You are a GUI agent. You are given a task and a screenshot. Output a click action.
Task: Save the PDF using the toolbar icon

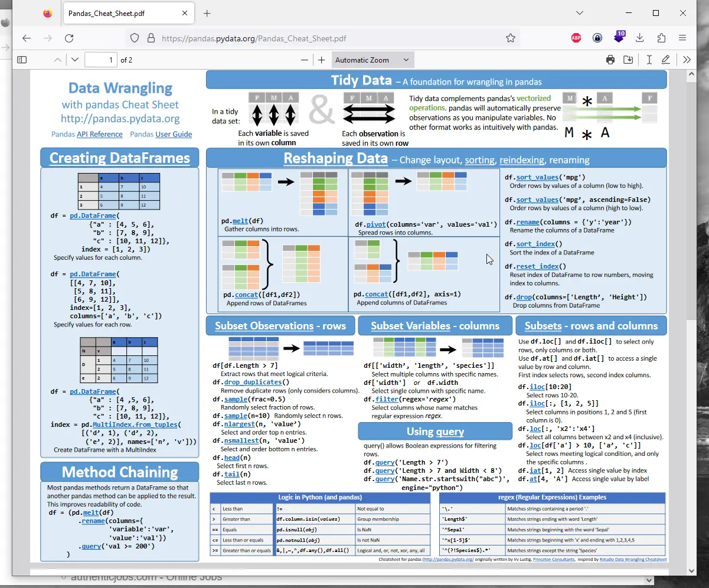[628, 60]
